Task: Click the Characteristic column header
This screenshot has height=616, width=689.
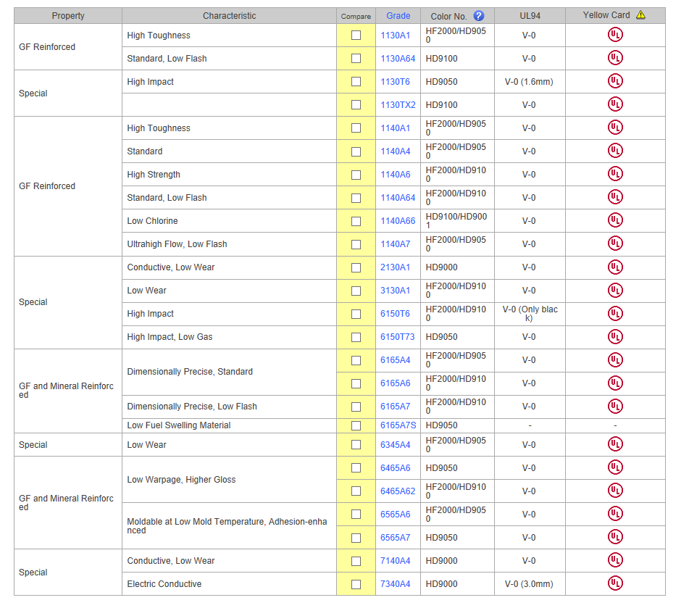Action: tap(229, 16)
